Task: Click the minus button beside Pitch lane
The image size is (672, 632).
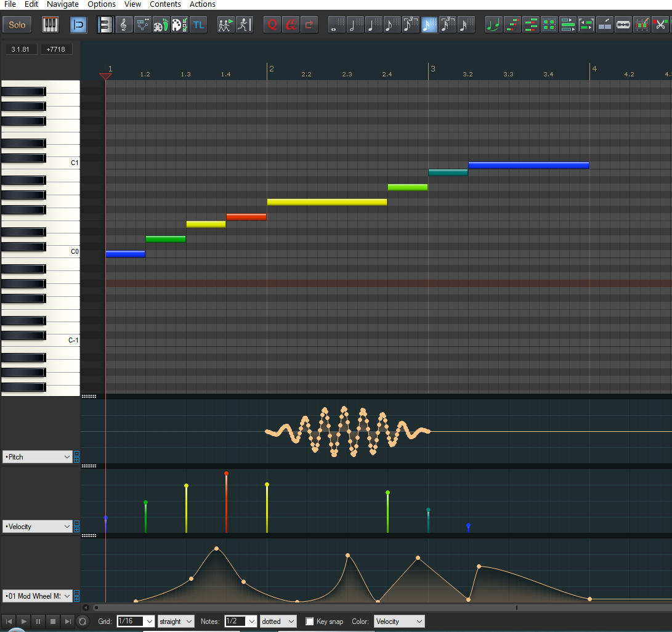Action: click(77, 454)
